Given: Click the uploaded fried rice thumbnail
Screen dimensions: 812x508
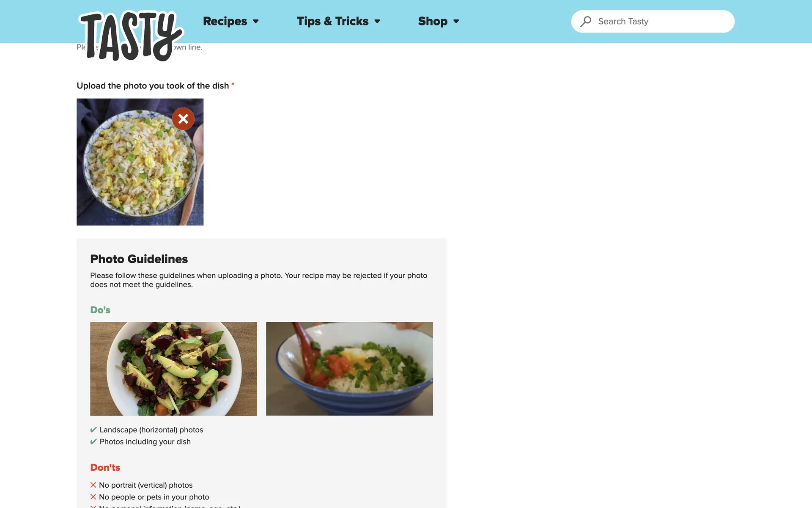Looking at the screenshot, I should [140, 162].
